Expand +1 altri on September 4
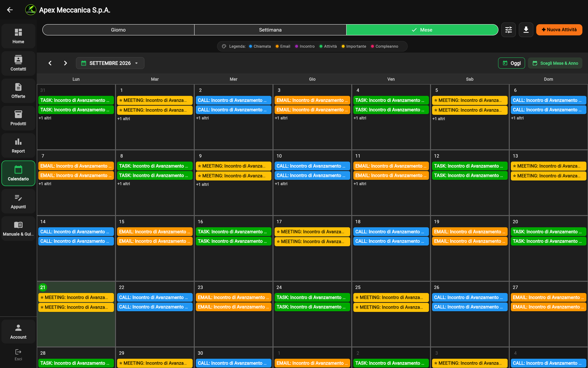 (360, 118)
